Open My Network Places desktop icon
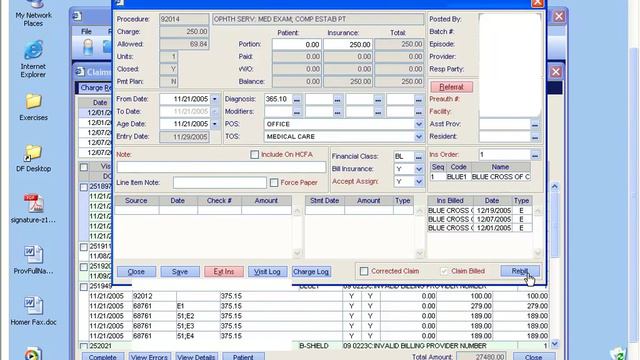Image resolution: width=640 pixels, height=360 pixels. [33, 13]
